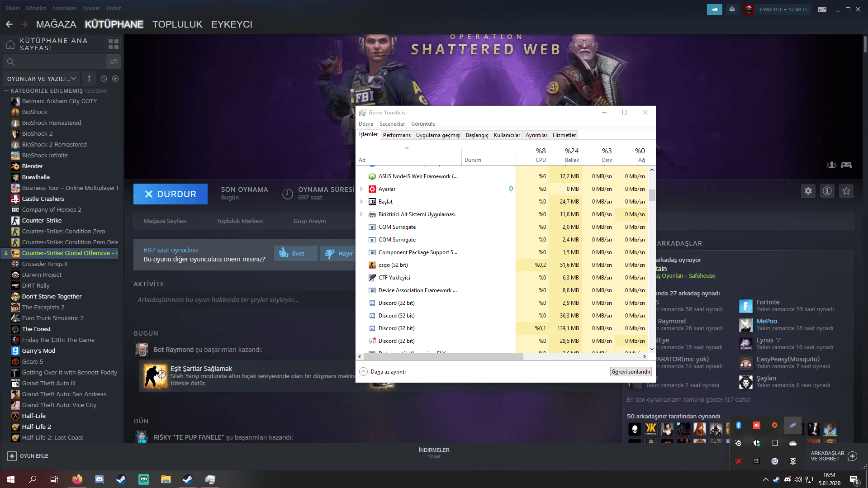
Task: Open Windows Start menu
Action: coord(11,479)
